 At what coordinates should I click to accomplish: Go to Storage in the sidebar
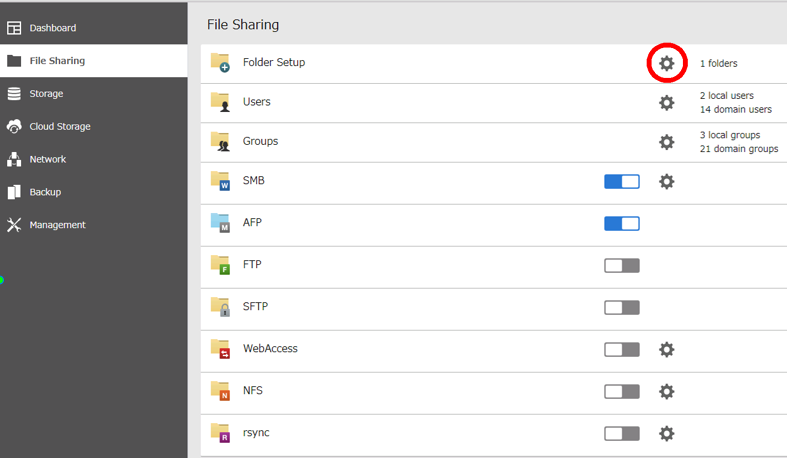pos(46,94)
